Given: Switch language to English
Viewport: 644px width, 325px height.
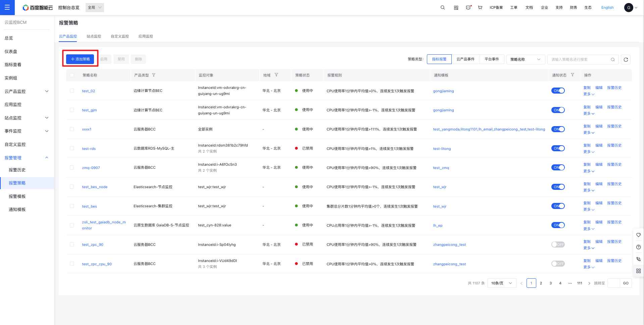Looking at the screenshot, I should point(607,7).
